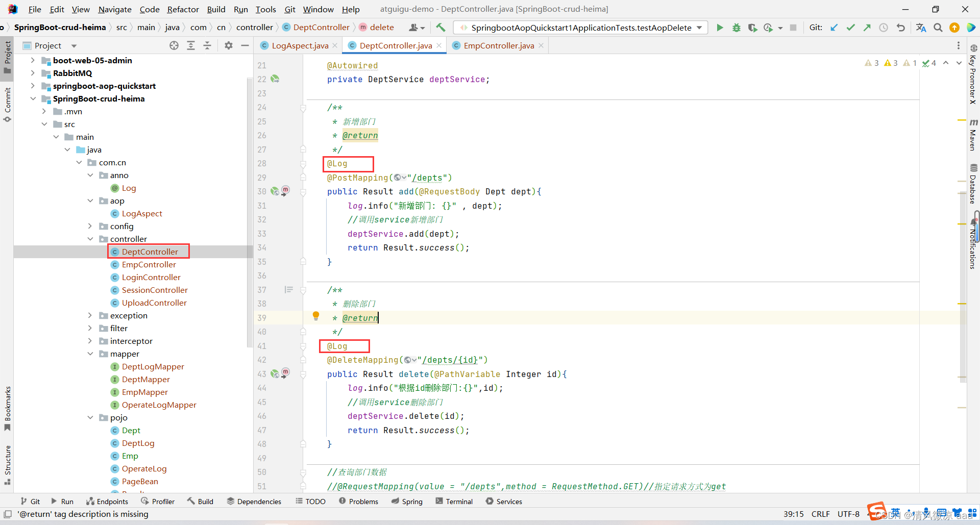Expand RabbitMQ module node
Viewport: 980px width, 525px height.
coord(33,73)
